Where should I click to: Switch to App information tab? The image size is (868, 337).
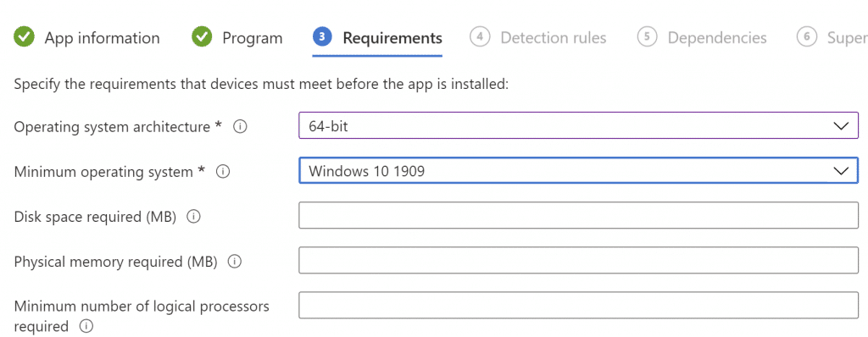102,38
